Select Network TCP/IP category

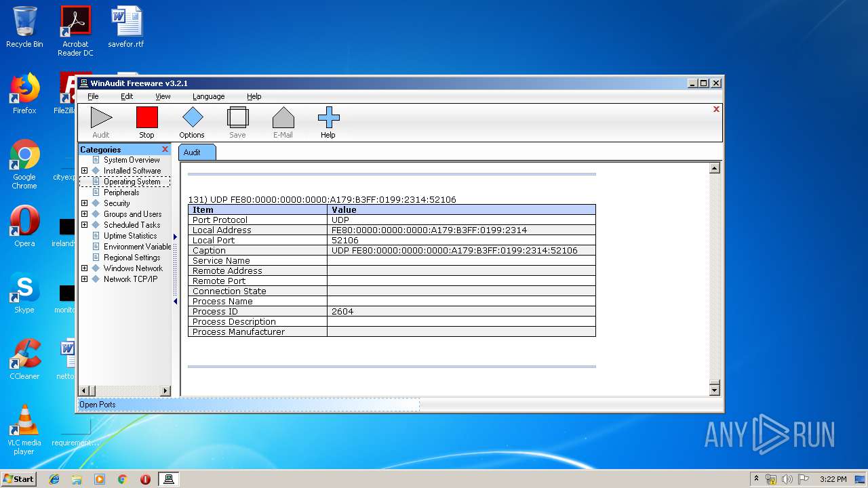pos(130,279)
